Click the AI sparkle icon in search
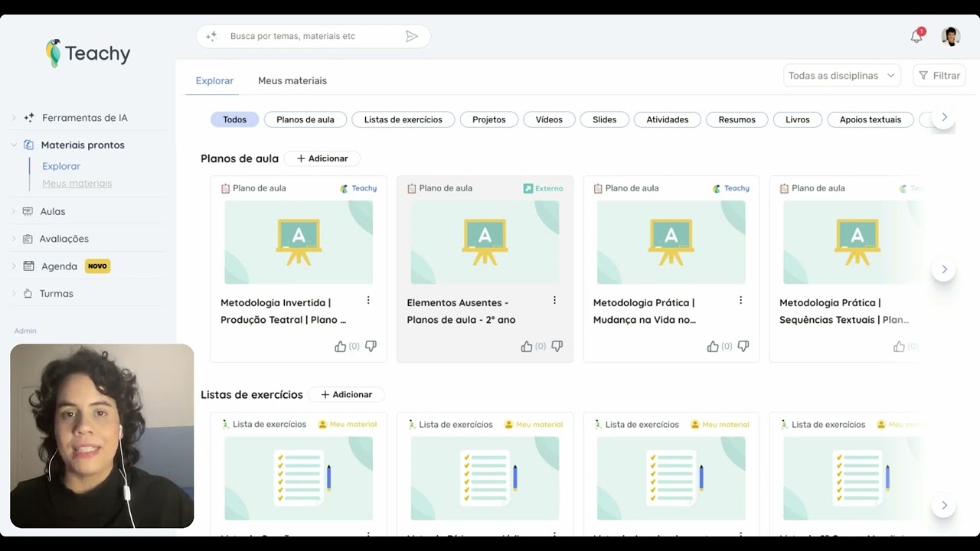The width and height of the screenshot is (980, 551). 211,36
